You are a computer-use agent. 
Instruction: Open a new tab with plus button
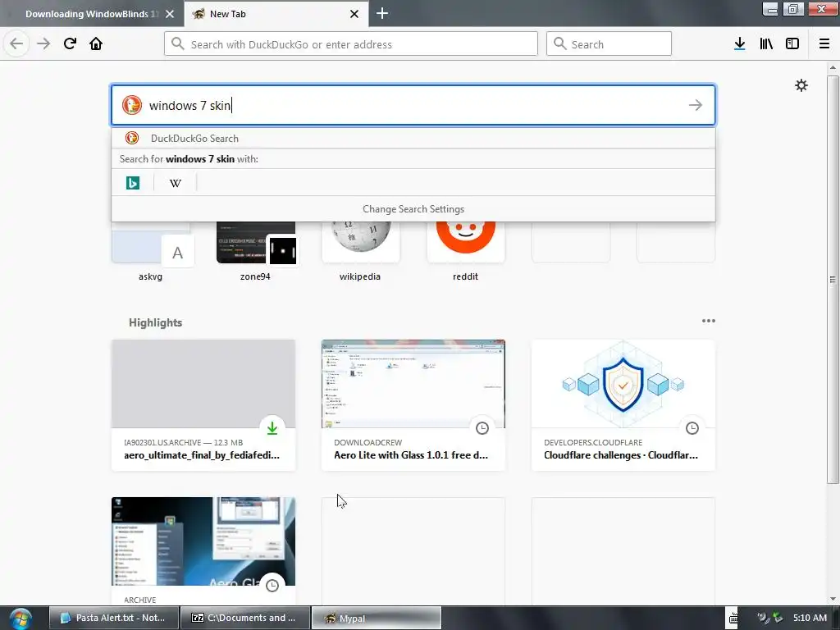coord(382,13)
